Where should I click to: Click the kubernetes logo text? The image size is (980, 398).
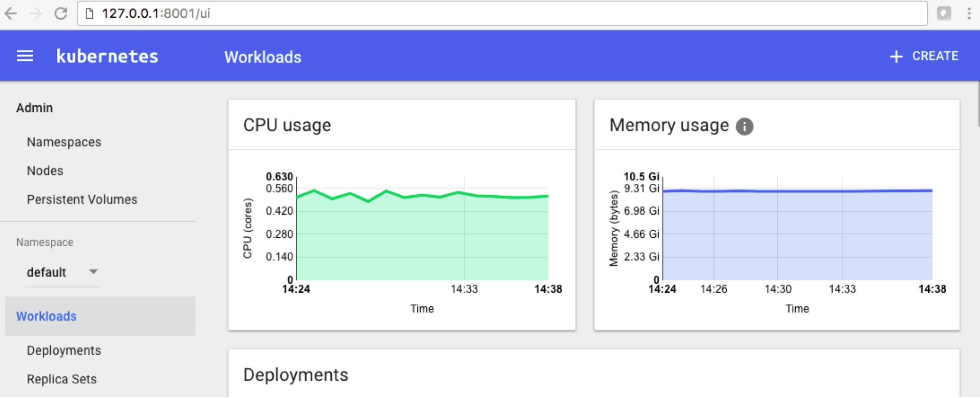[x=107, y=57]
